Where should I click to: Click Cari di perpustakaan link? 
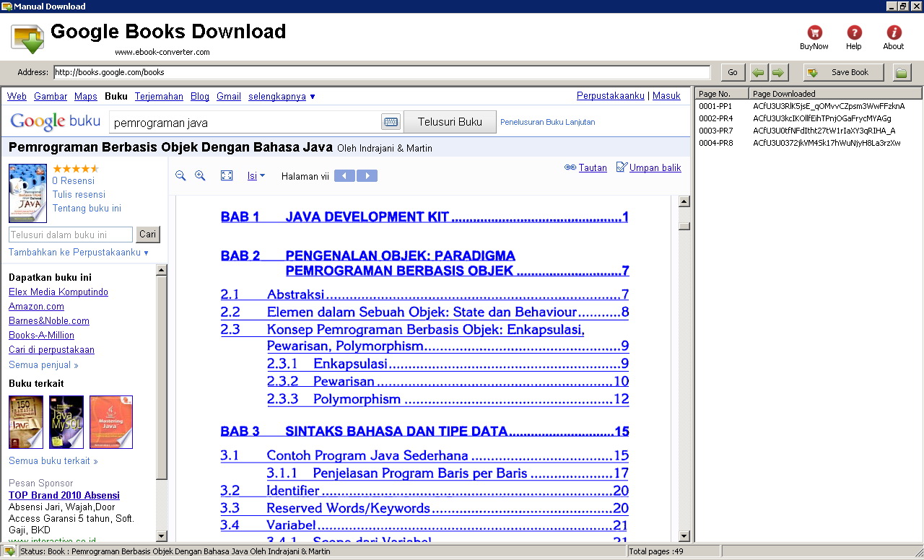51,350
